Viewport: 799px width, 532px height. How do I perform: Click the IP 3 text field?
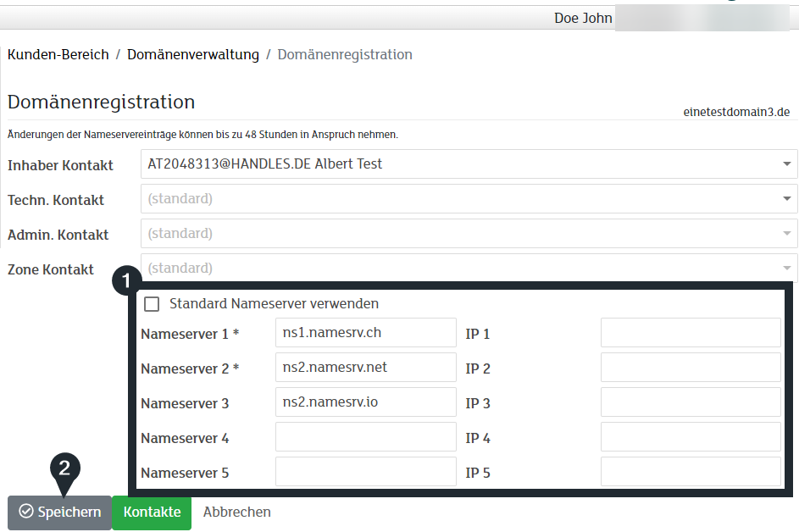click(691, 402)
